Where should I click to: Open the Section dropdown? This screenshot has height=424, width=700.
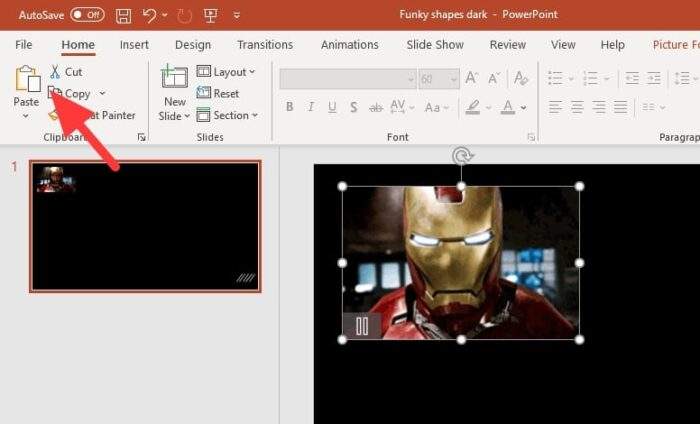227,115
